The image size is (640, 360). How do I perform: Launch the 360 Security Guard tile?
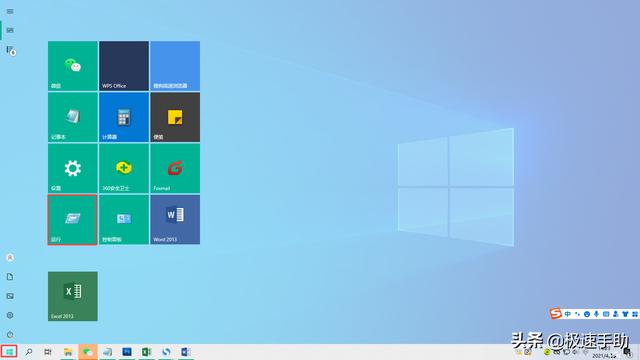coord(124,168)
